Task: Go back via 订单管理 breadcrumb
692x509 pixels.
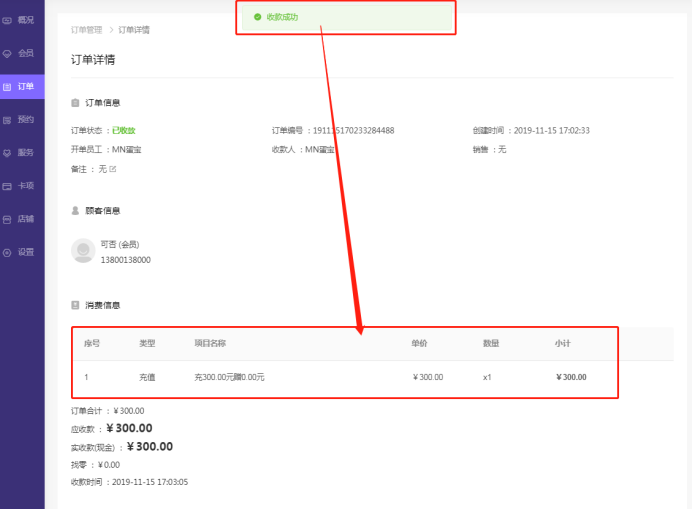Action: [86, 30]
